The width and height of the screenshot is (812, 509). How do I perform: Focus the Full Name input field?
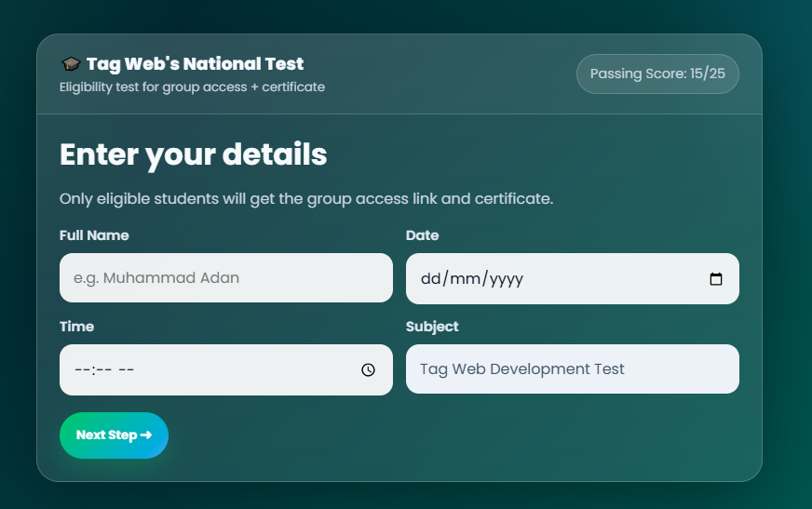pos(226,278)
